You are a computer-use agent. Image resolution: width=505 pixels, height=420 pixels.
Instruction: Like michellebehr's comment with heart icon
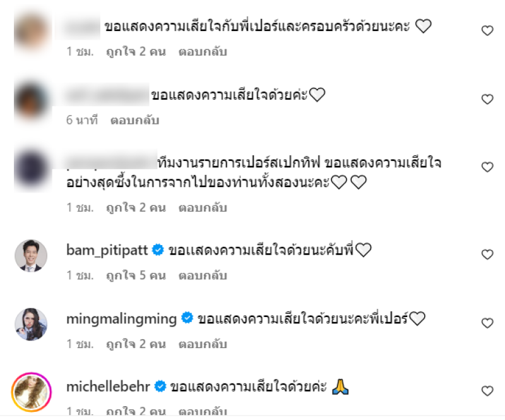[487, 391]
